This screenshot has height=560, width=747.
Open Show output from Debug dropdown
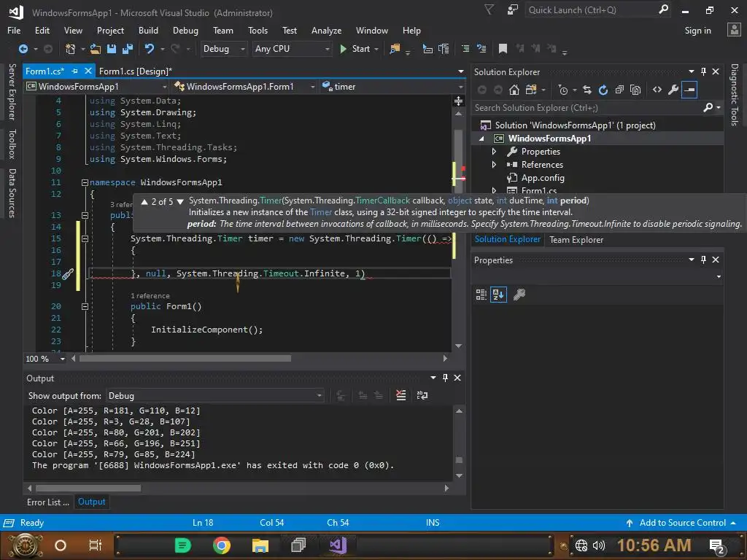pyautogui.click(x=215, y=396)
